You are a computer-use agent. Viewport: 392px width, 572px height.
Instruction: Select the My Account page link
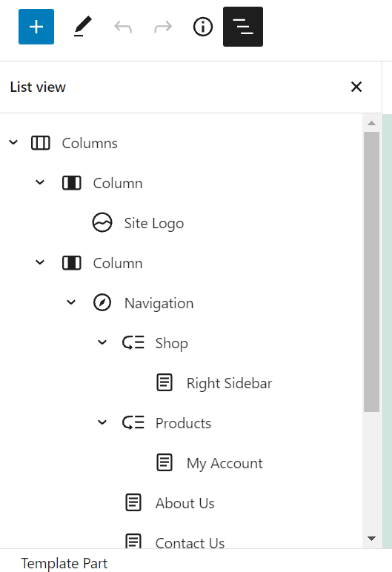[x=225, y=463]
